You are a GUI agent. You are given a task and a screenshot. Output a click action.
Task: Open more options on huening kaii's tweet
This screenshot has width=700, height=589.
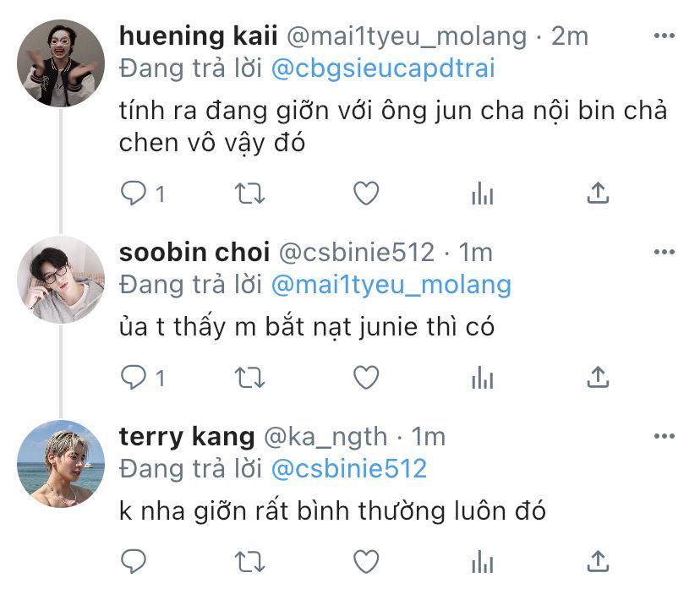click(x=664, y=36)
